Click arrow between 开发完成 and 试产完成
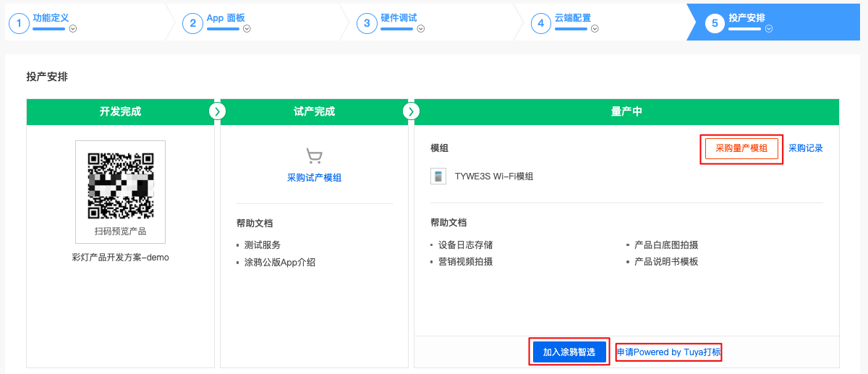868x374 pixels. tap(218, 111)
